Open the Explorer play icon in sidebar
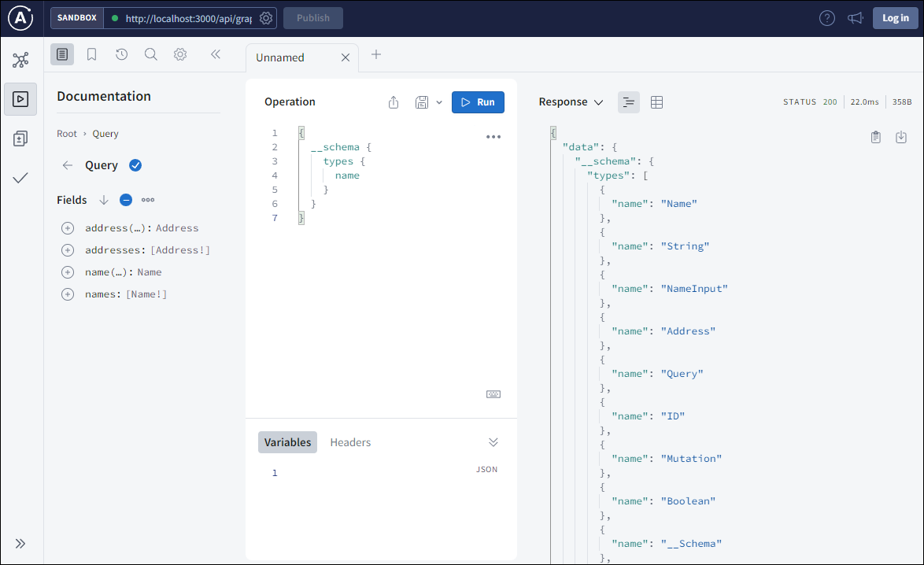This screenshot has height=565, width=924. (20, 99)
